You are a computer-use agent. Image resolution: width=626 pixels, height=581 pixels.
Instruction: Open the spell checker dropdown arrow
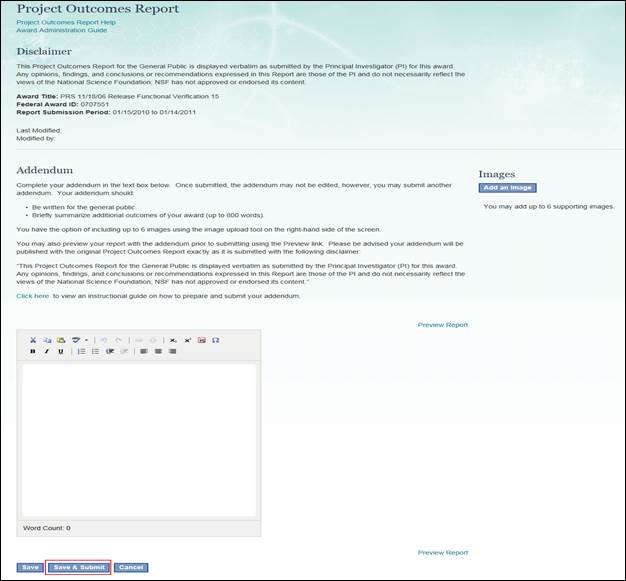click(86, 340)
